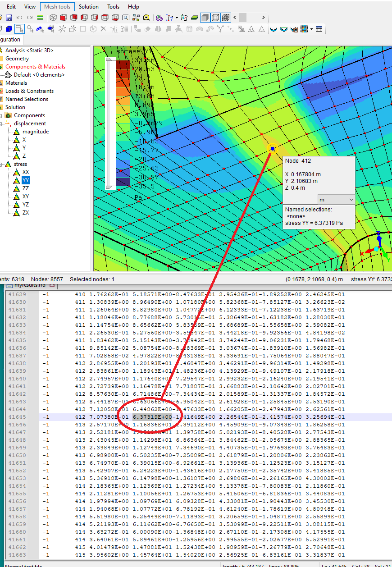The height and width of the screenshot is (567, 392).
Task: Open the Mesh tools menu
Action: (x=57, y=7)
